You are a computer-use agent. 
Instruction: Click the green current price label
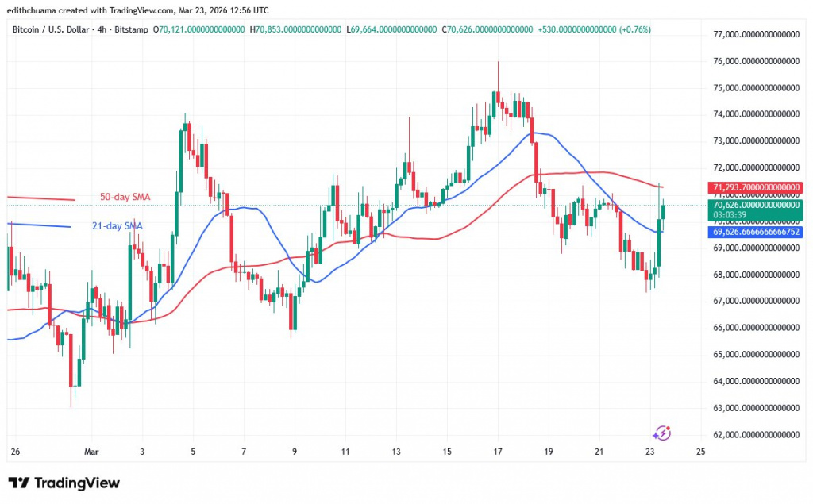pyautogui.click(x=753, y=206)
